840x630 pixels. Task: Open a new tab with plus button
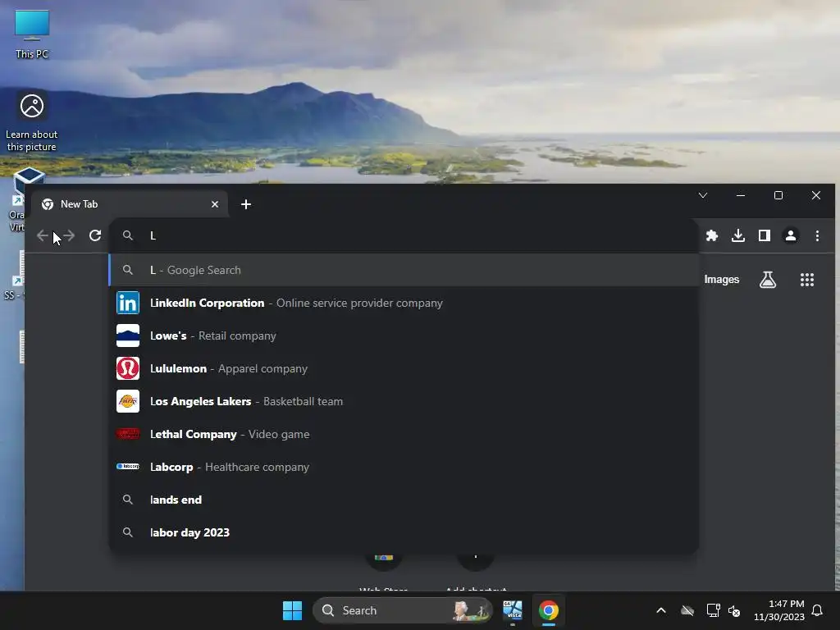pos(246,204)
